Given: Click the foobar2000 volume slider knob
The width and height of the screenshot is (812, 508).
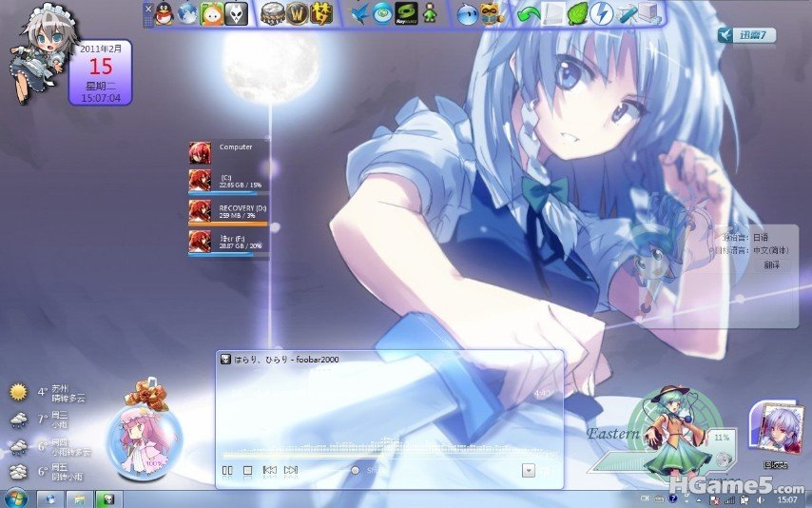Looking at the screenshot, I should click(356, 470).
